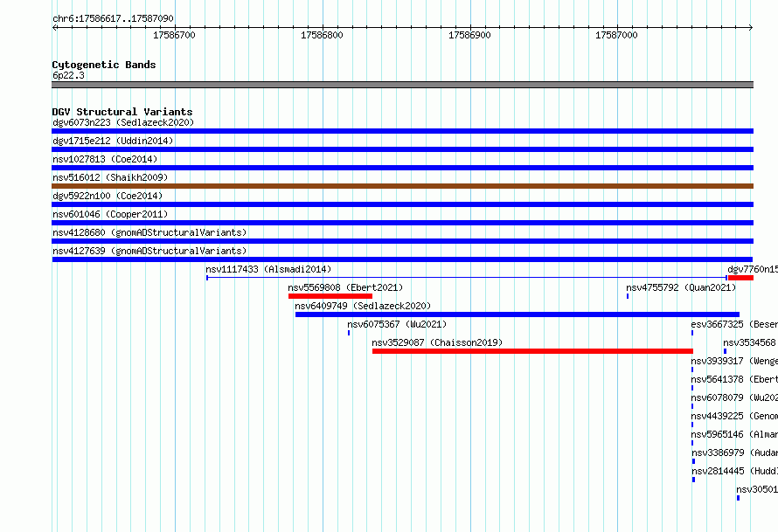Click the brown bar for nsv516012

tap(402, 186)
